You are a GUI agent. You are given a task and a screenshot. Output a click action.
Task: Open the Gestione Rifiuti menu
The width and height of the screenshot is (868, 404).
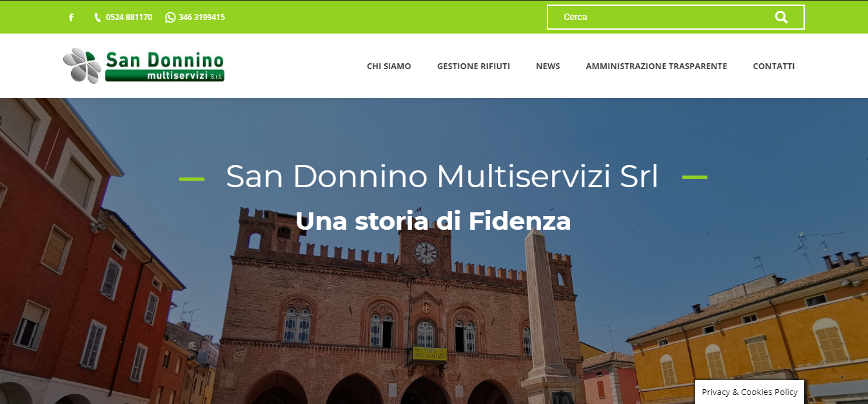473,66
